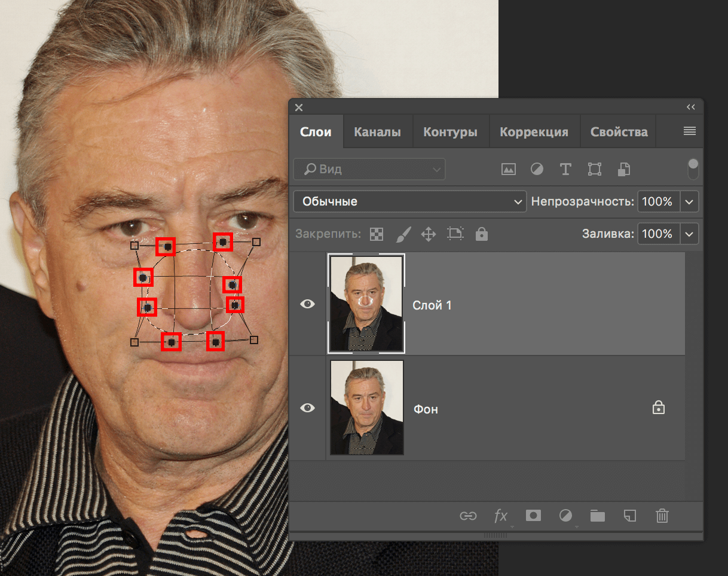
Task: Hide the Слой 1 layer
Action: [307, 304]
